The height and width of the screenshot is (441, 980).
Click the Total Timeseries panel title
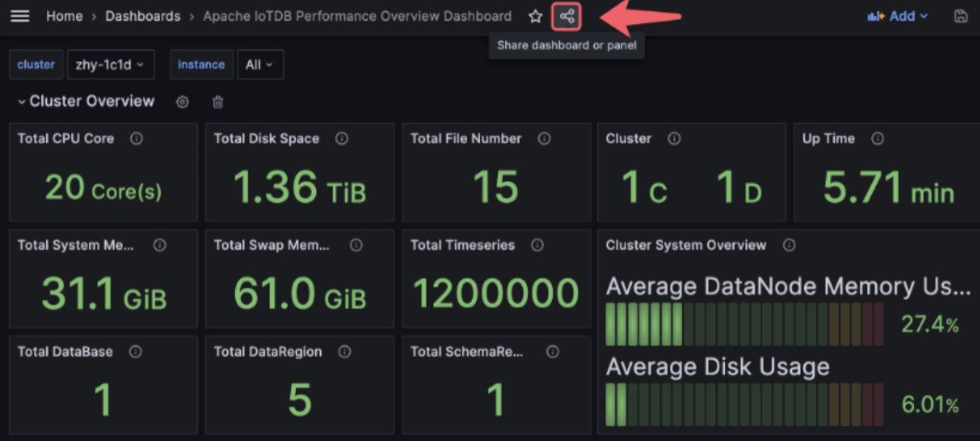point(463,245)
